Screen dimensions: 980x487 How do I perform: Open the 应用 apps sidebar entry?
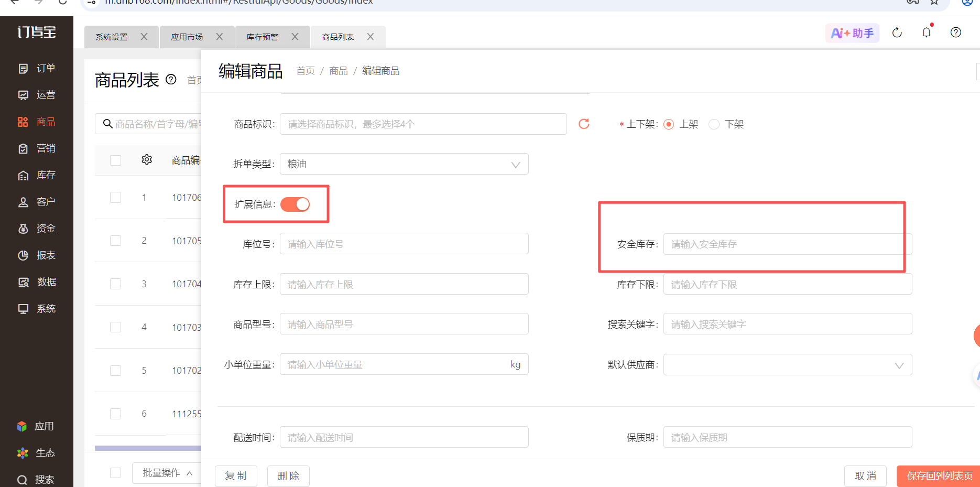pyautogui.click(x=35, y=426)
